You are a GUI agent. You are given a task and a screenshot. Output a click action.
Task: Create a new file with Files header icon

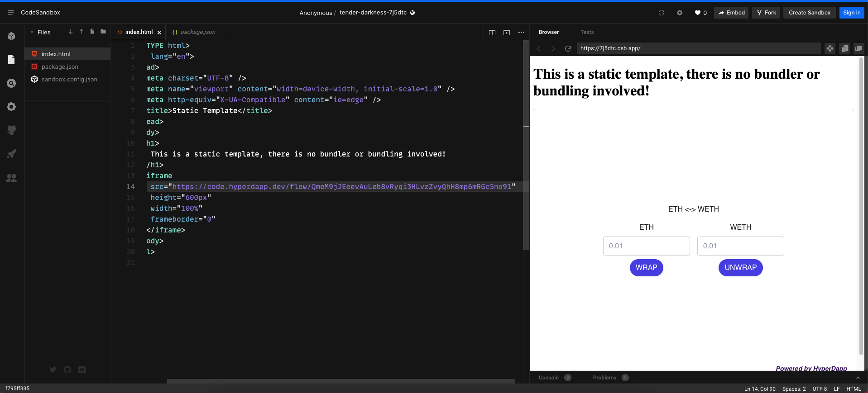[92, 32]
